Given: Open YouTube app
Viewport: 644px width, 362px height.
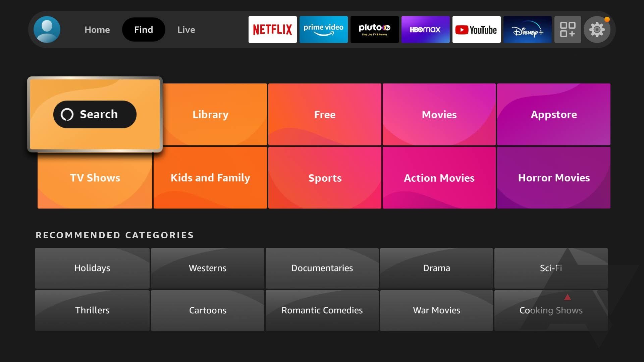Looking at the screenshot, I should point(477,29).
